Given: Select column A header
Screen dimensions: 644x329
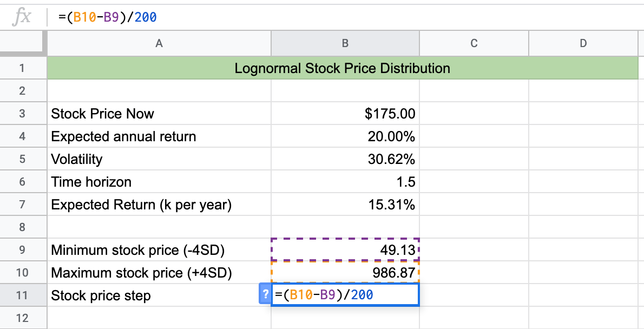Looking at the screenshot, I should click(x=159, y=43).
